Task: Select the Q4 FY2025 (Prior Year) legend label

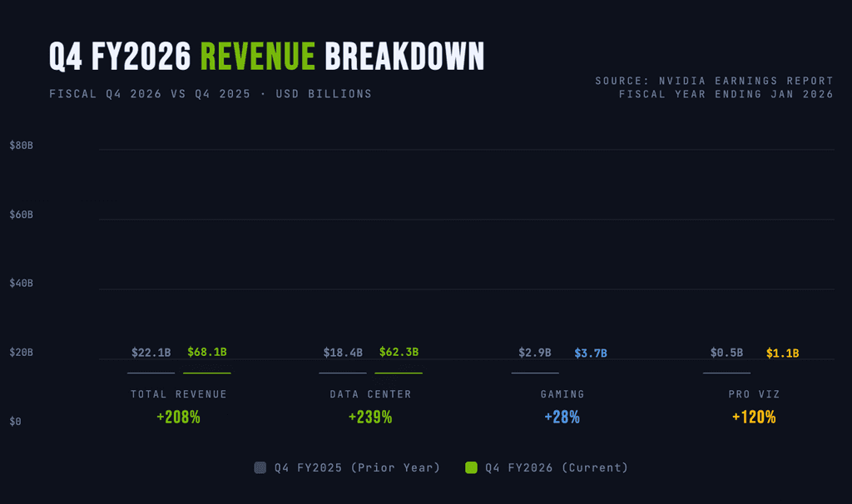Action: (357, 467)
